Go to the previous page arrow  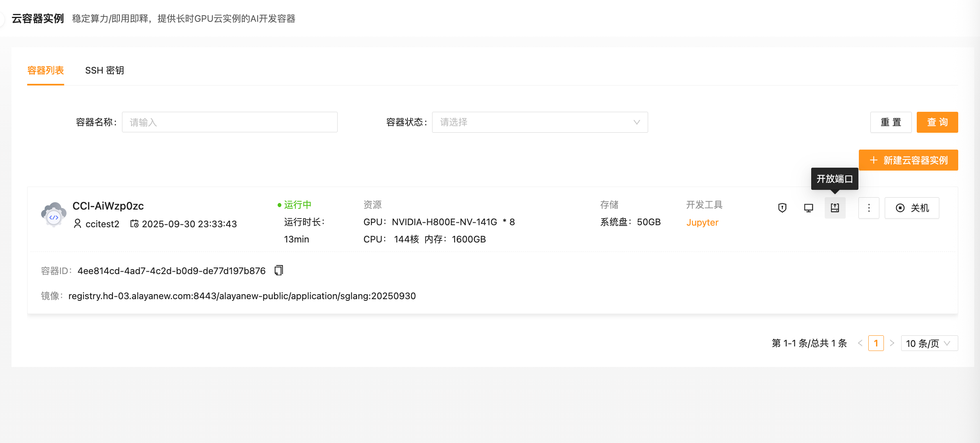pyautogui.click(x=860, y=343)
